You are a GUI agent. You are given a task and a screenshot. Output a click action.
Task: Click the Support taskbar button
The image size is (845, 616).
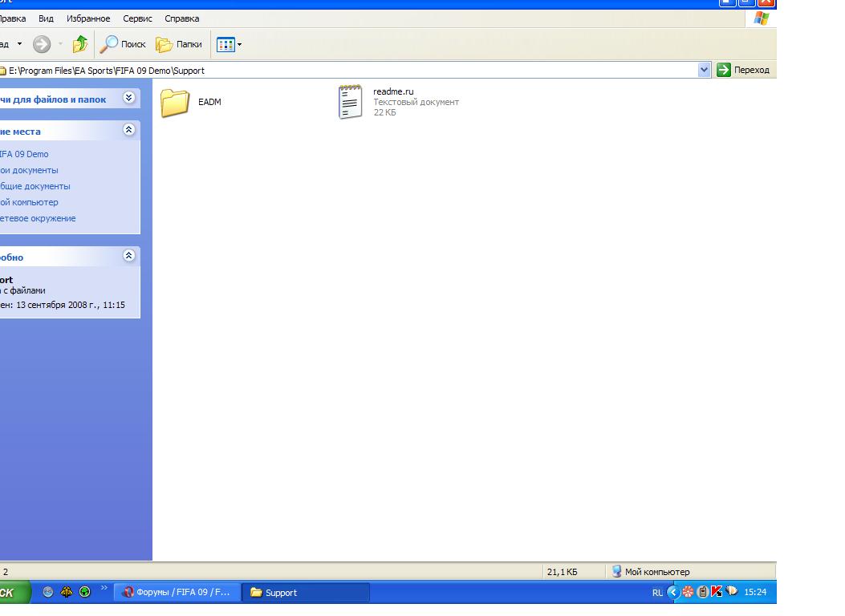pyautogui.click(x=306, y=592)
